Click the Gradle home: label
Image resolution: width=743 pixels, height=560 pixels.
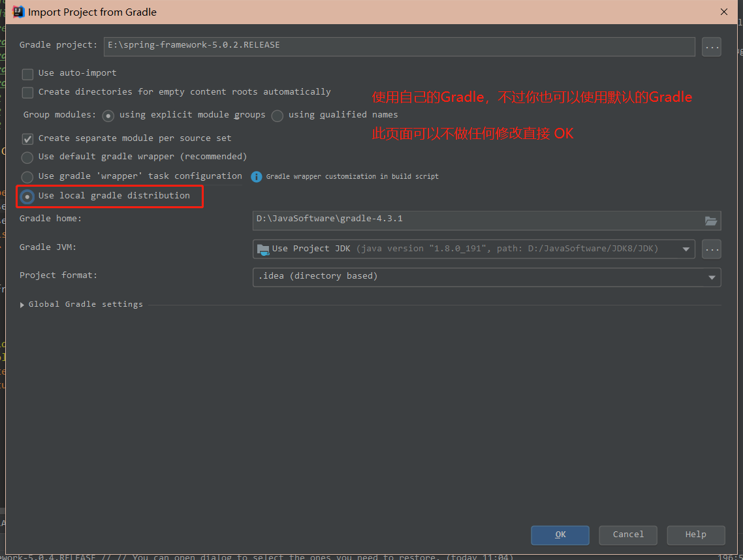(50, 219)
